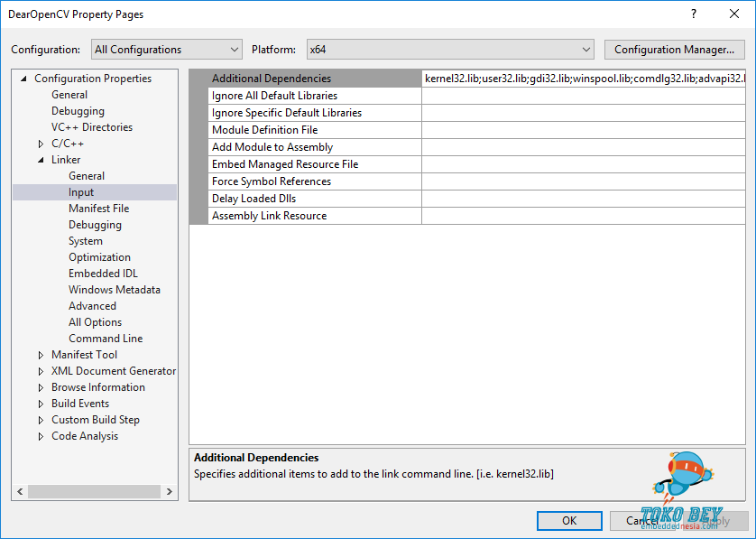Click the Module Definition File value field
Viewport: 756px width, 539px height.
pos(584,130)
